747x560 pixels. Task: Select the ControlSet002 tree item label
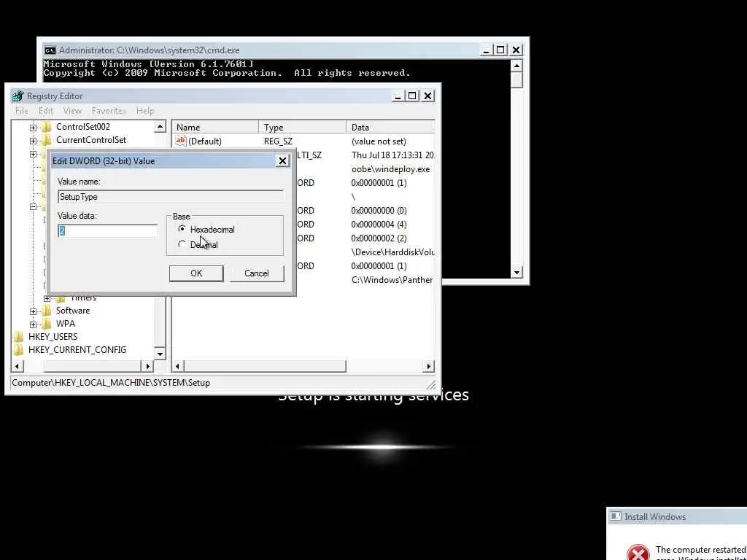click(x=83, y=127)
